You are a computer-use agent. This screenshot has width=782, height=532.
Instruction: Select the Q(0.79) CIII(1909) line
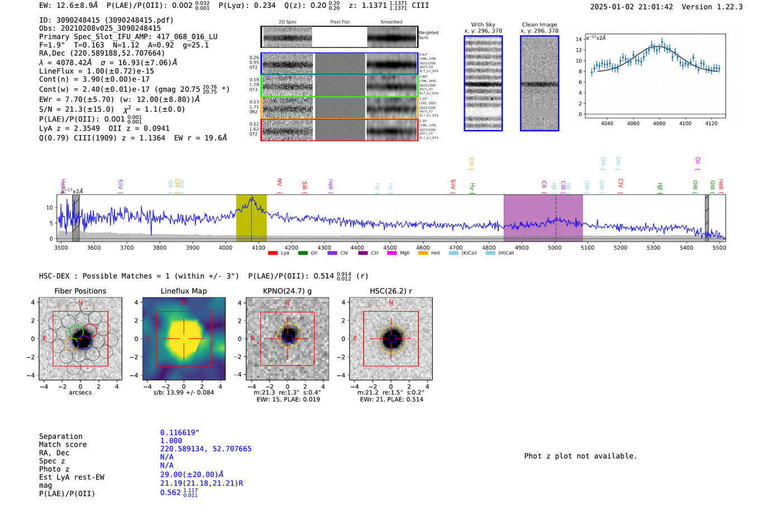coord(133,138)
